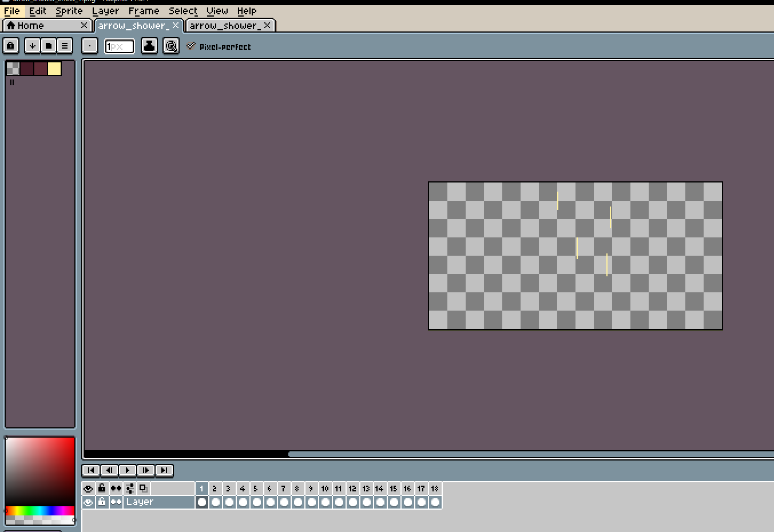Open the palette options hamburger menu
This screenshot has height=532, width=774.
coord(65,46)
